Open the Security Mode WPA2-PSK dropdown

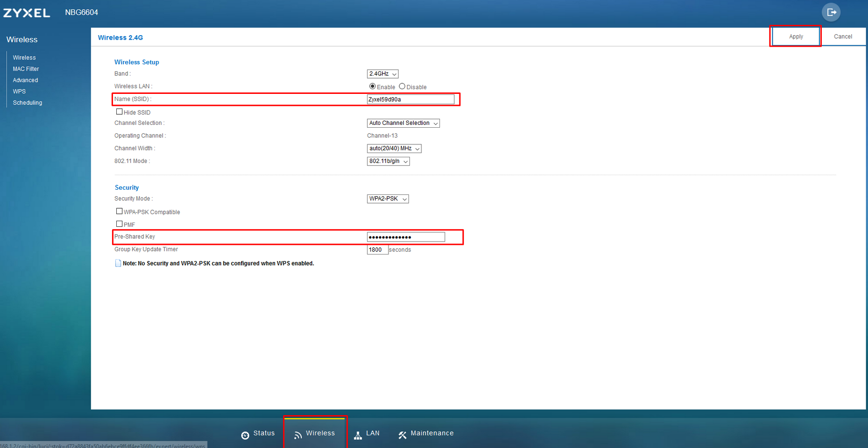[388, 199]
